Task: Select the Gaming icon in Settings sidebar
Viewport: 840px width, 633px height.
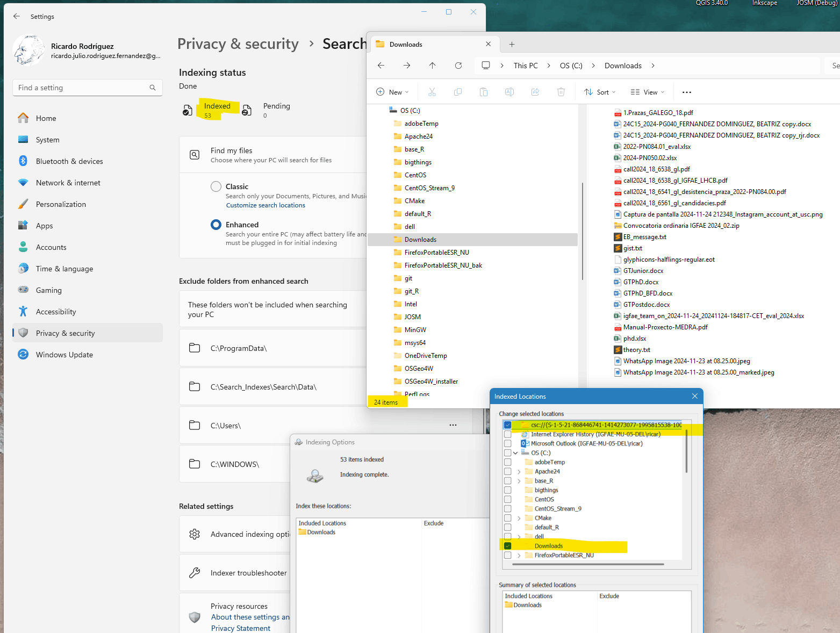Action: 23,290
